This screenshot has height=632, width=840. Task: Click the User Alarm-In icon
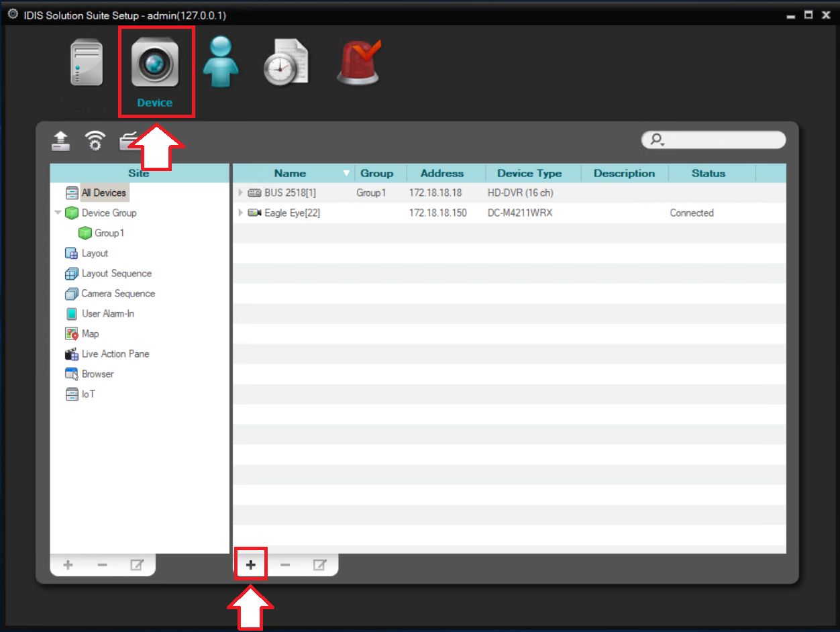(x=72, y=313)
